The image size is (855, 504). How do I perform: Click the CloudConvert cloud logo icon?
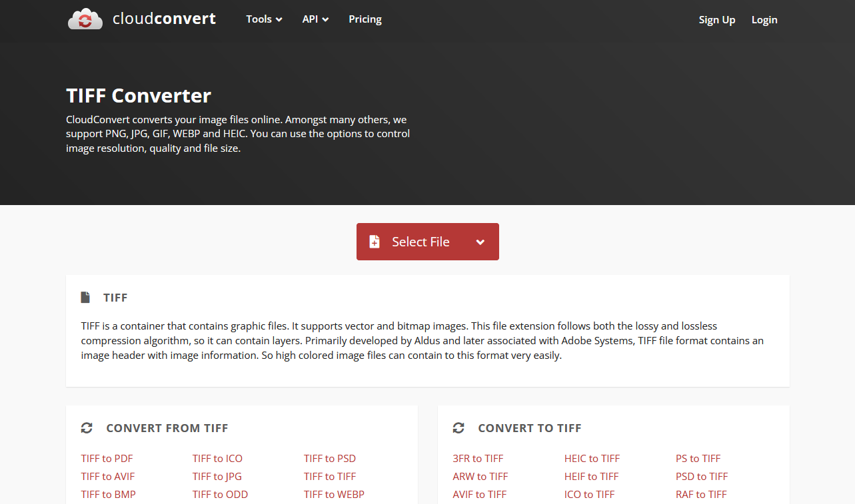click(85, 19)
